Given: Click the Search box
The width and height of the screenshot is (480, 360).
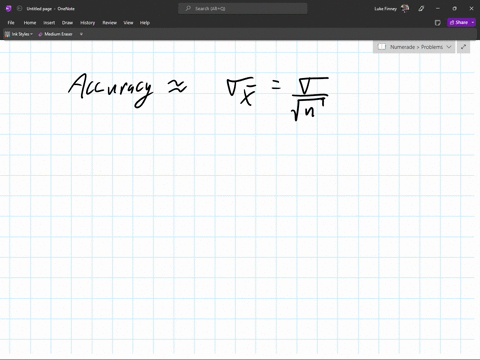Looking at the screenshot, I should 243,9.
